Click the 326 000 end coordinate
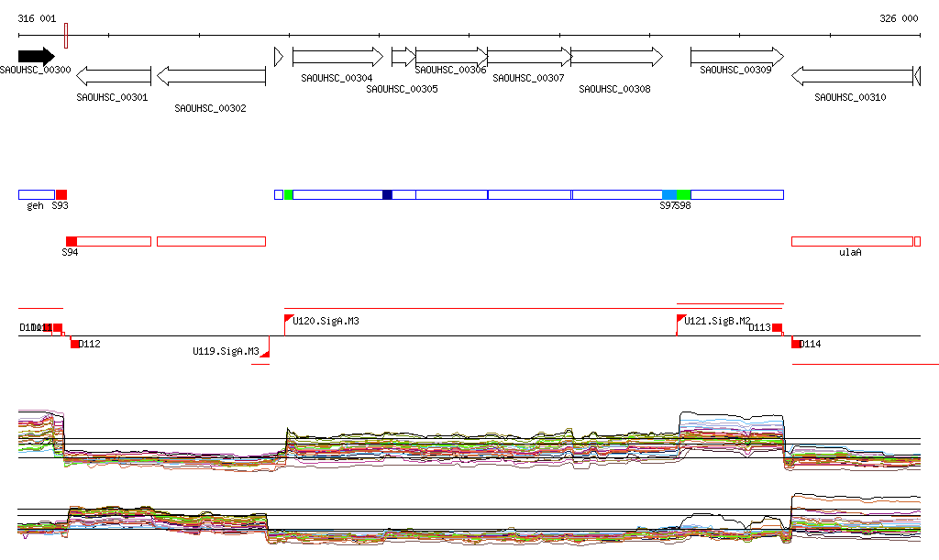Image resolution: width=939 pixels, height=560 pixels. (x=899, y=18)
